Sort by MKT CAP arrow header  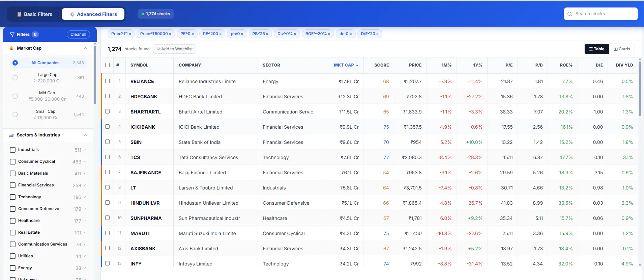(346, 65)
